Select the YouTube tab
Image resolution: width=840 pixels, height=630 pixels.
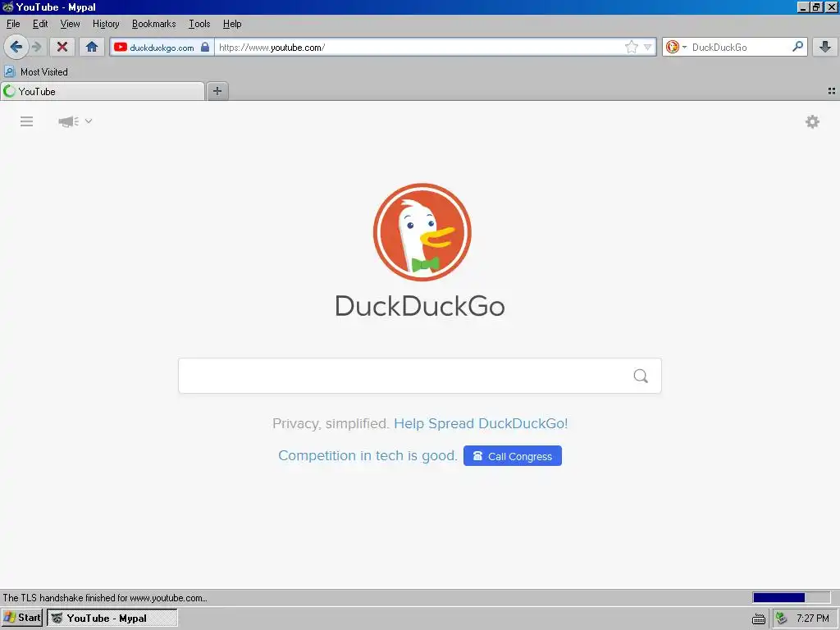click(x=103, y=92)
